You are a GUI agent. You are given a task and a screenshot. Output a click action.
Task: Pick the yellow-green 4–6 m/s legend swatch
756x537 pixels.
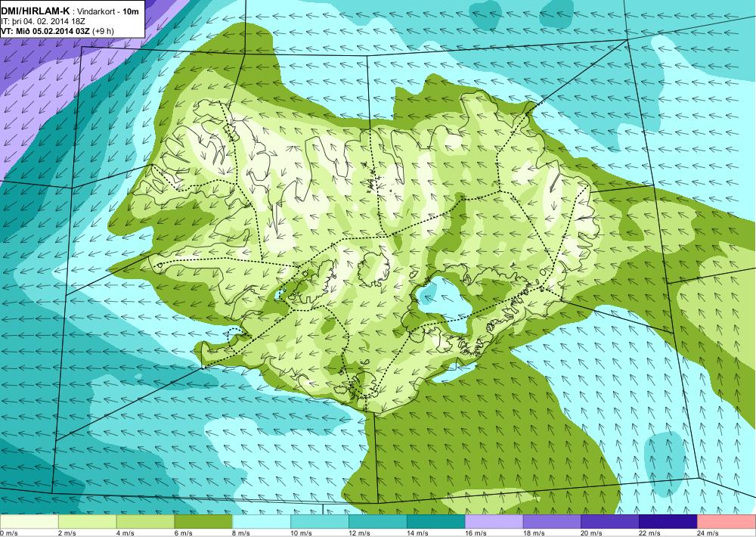coord(145,521)
